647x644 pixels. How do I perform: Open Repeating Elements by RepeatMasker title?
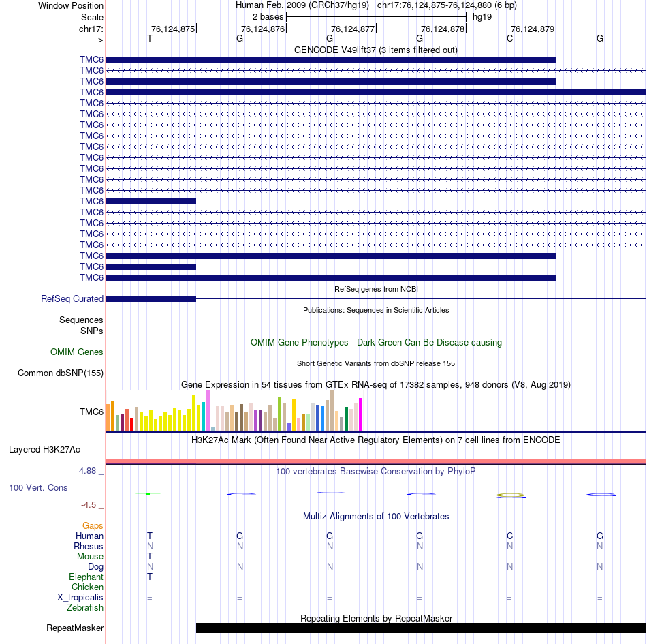[376, 618]
